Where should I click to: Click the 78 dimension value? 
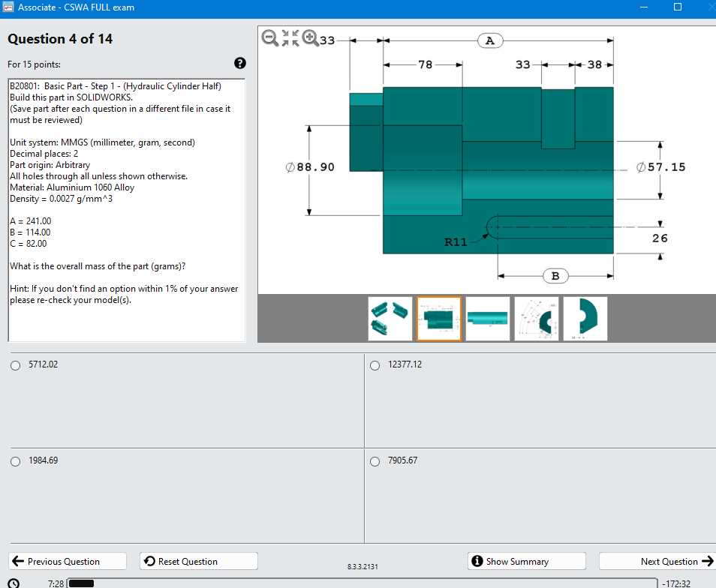(425, 64)
